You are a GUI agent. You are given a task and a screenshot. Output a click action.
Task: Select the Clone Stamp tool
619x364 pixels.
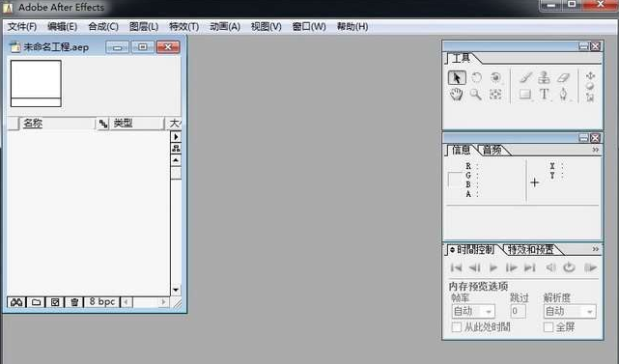click(x=544, y=77)
